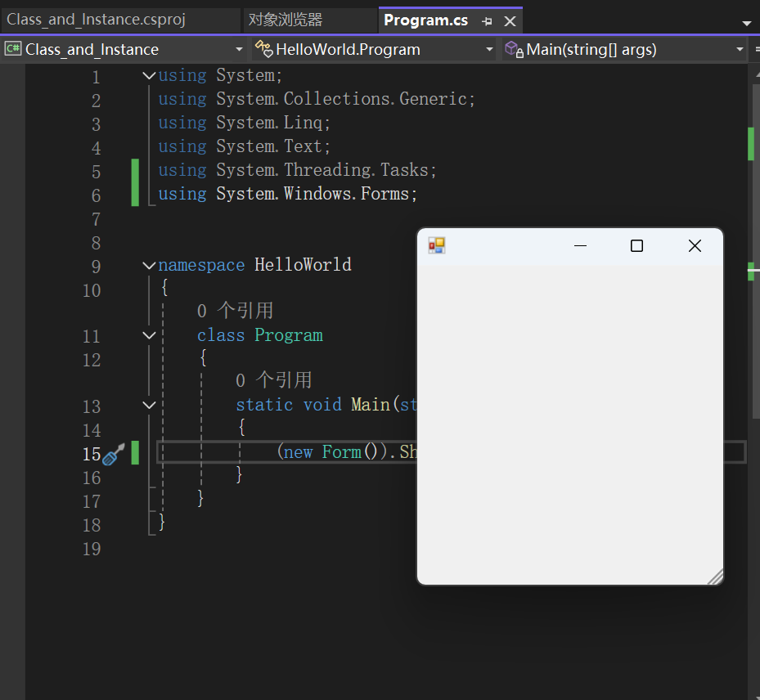Click 'HelloWorld' namespace name on line 9

(303, 266)
